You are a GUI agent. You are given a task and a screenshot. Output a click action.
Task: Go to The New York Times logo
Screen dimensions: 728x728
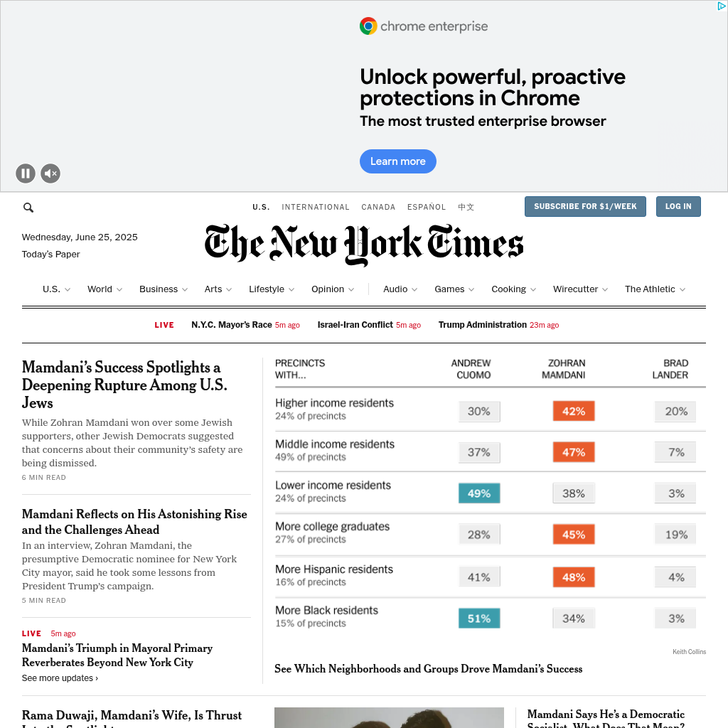click(364, 245)
